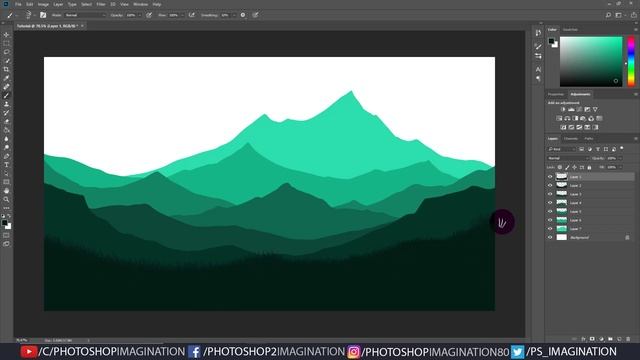This screenshot has height=360, width=640.
Task: Select the Horizontal Type tool
Action: tap(6, 165)
